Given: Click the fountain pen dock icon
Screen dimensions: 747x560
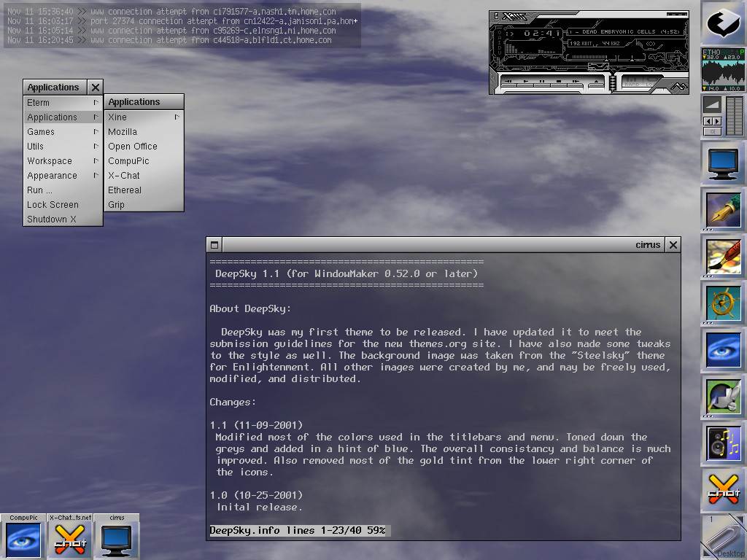Looking at the screenshot, I should 723,209.
